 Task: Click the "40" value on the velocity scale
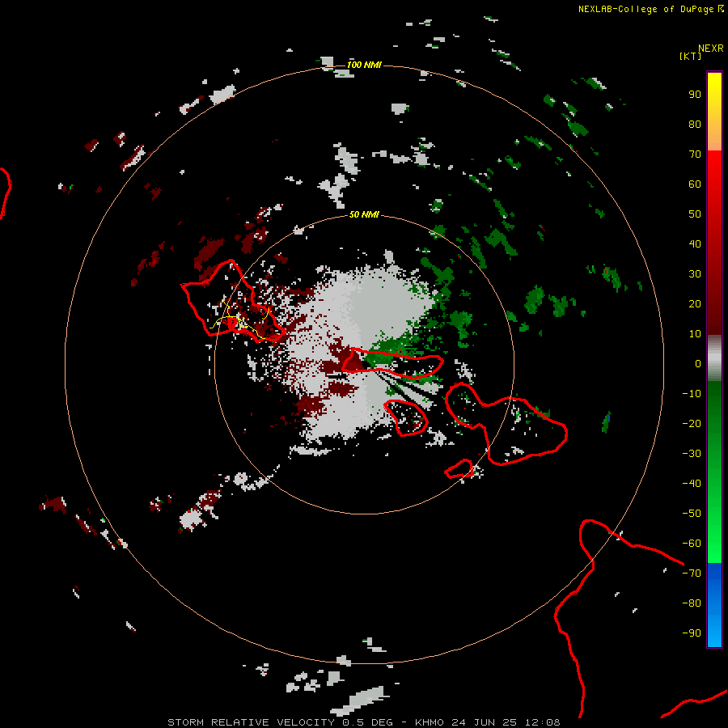click(x=695, y=243)
